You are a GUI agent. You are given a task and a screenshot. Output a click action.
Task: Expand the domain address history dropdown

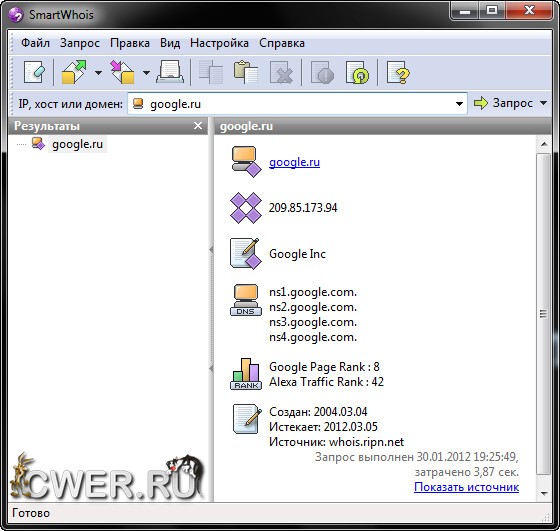coord(459,104)
